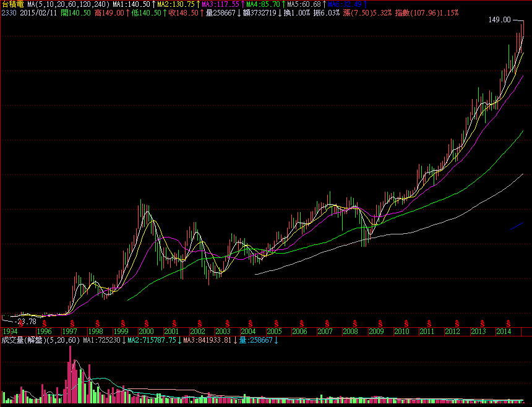Click the 台積電 stock name
This screenshot has height=407, width=532.
tap(12, 4)
